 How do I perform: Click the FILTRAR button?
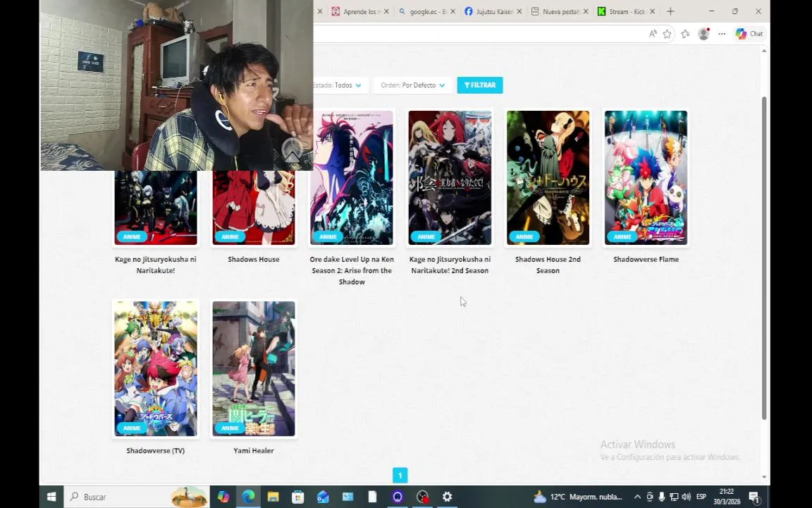coord(479,85)
